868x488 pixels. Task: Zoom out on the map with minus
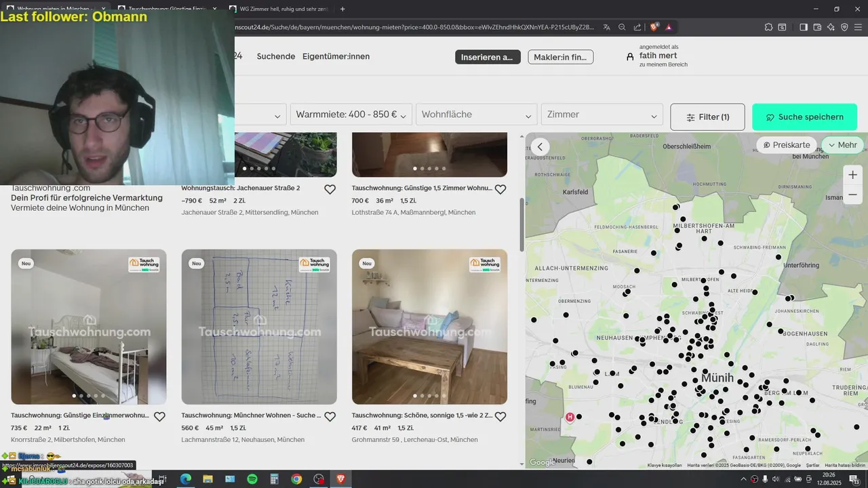[853, 195]
